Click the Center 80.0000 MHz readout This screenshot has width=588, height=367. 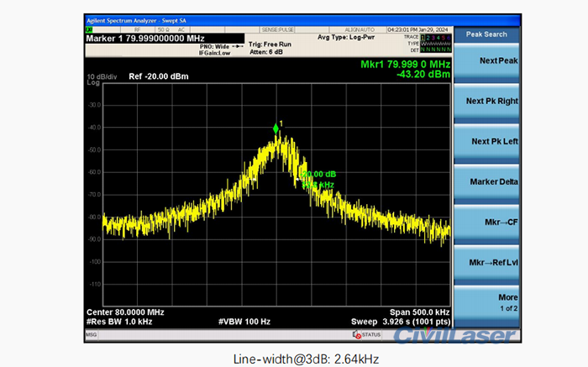click(126, 312)
